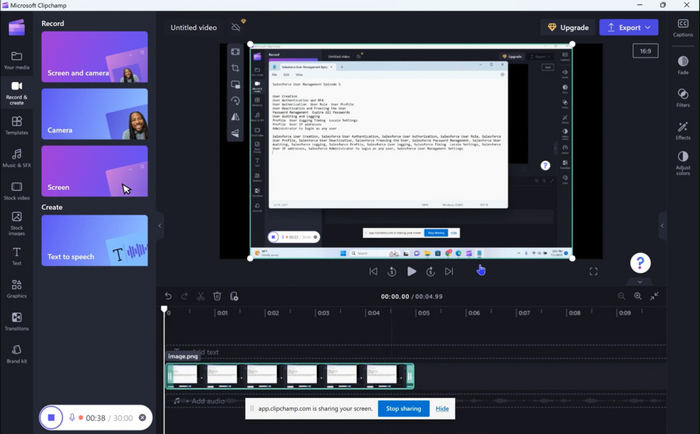Undo the last timeline action

click(x=168, y=296)
